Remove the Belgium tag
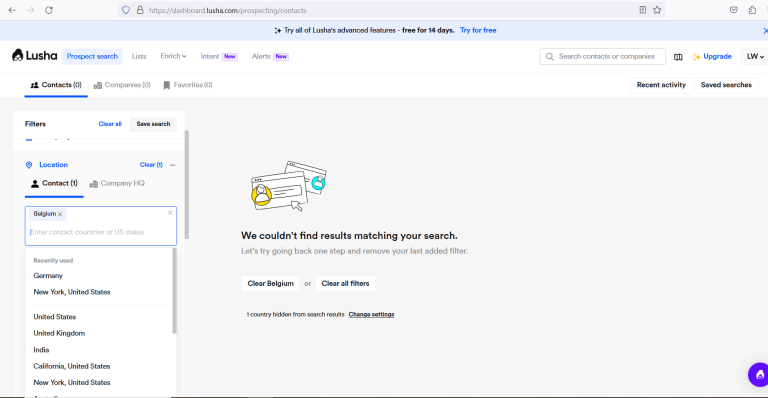Image resolution: width=768 pixels, height=398 pixels. pos(60,214)
